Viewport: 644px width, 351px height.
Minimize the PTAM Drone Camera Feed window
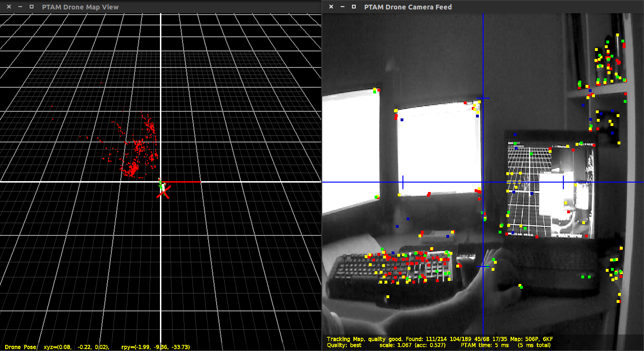pyautogui.click(x=343, y=7)
